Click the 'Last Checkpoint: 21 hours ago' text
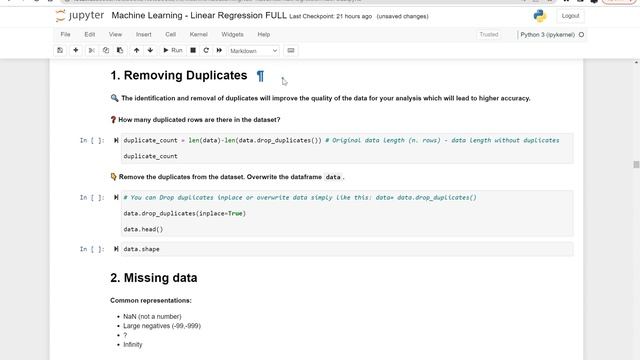Viewport: 640px width, 360px height. click(331, 16)
